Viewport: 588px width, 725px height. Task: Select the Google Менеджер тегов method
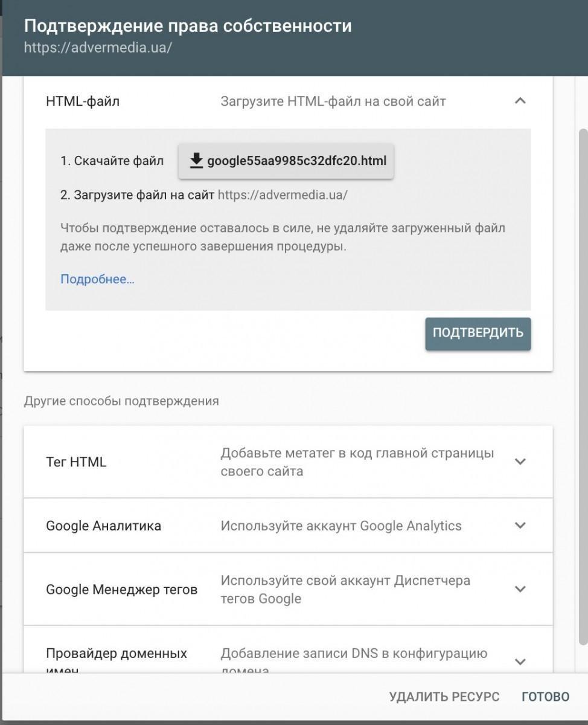(x=121, y=590)
